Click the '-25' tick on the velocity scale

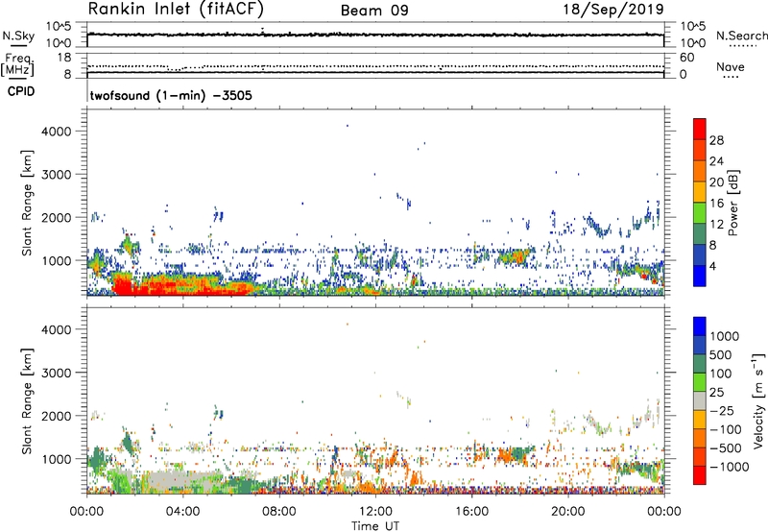[722, 410]
